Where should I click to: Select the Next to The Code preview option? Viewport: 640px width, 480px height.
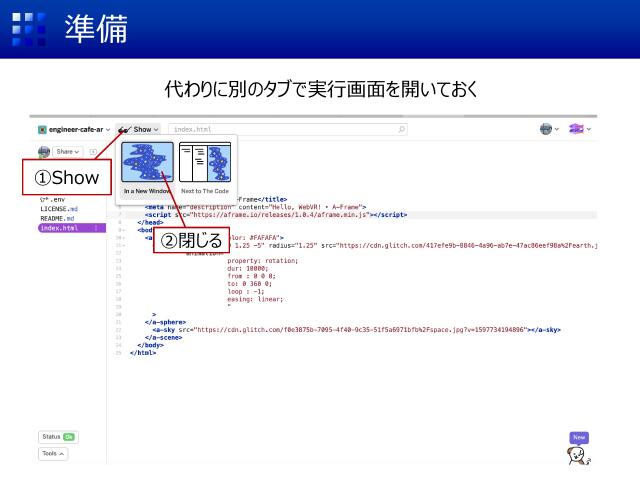click(x=205, y=167)
